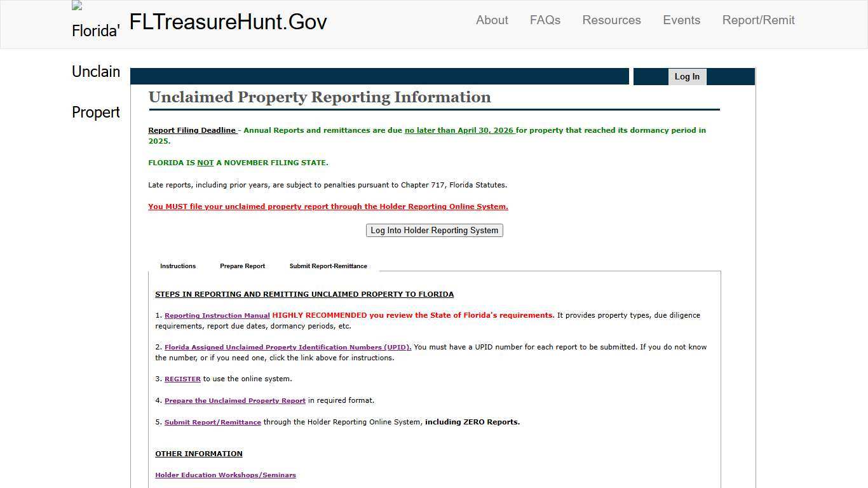Switch to the Instructions tab
Image resolution: width=868 pixels, height=488 pixels.
(178, 266)
